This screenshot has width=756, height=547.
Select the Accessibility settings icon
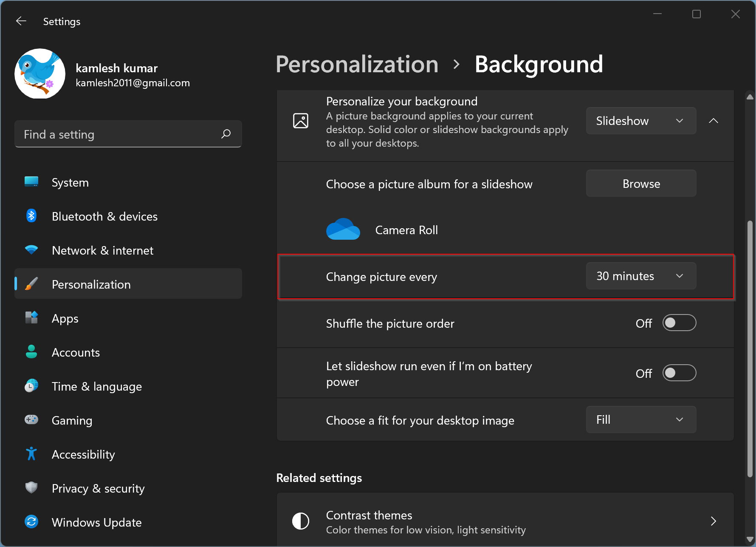click(31, 454)
